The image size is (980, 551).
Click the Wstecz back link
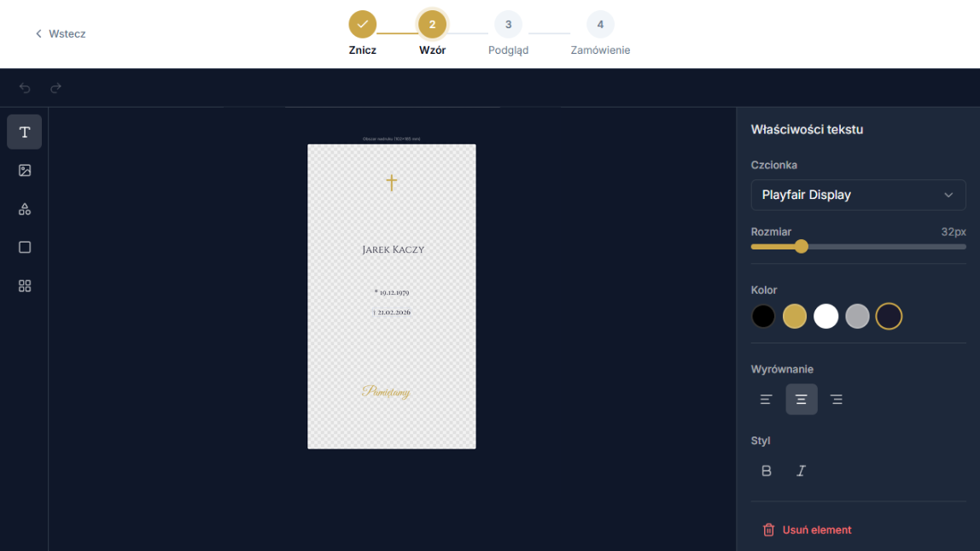point(61,34)
